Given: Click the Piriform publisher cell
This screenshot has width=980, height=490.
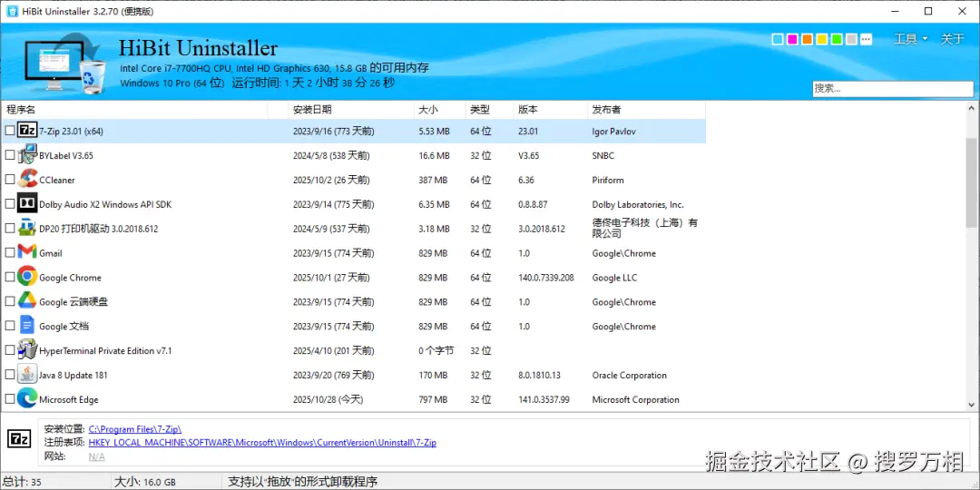Looking at the screenshot, I should [x=607, y=180].
